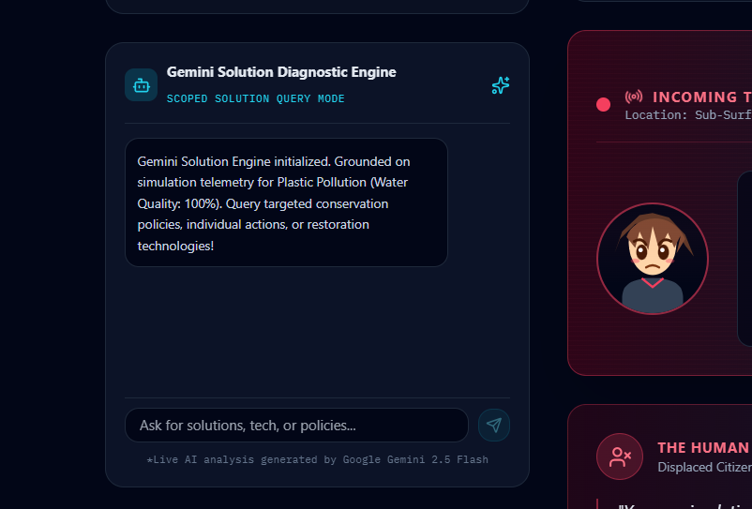Click the Location: Sub-Surf text line
Screen dimensions: 752x509
point(688,115)
